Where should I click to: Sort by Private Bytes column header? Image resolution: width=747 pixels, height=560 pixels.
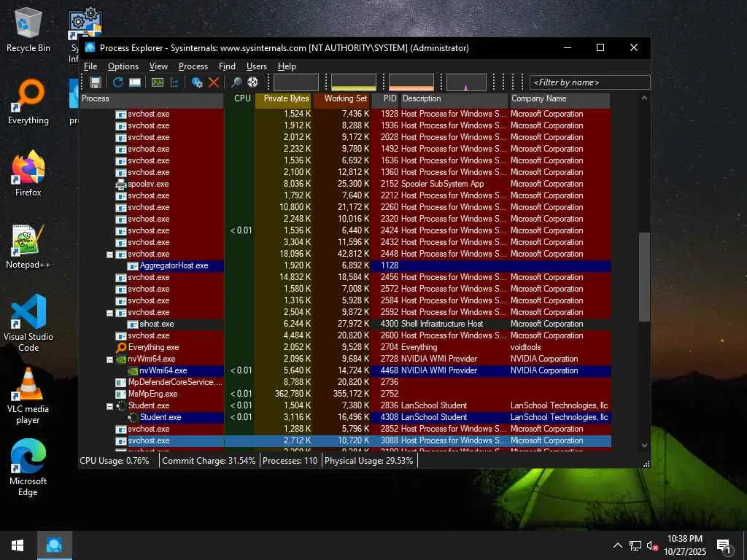click(x=283, y=98)
